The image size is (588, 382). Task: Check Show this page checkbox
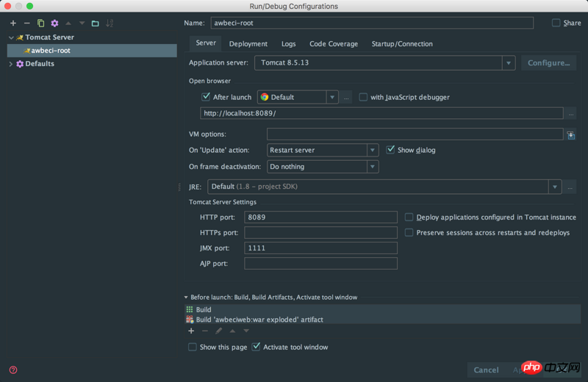pos(193,347)
